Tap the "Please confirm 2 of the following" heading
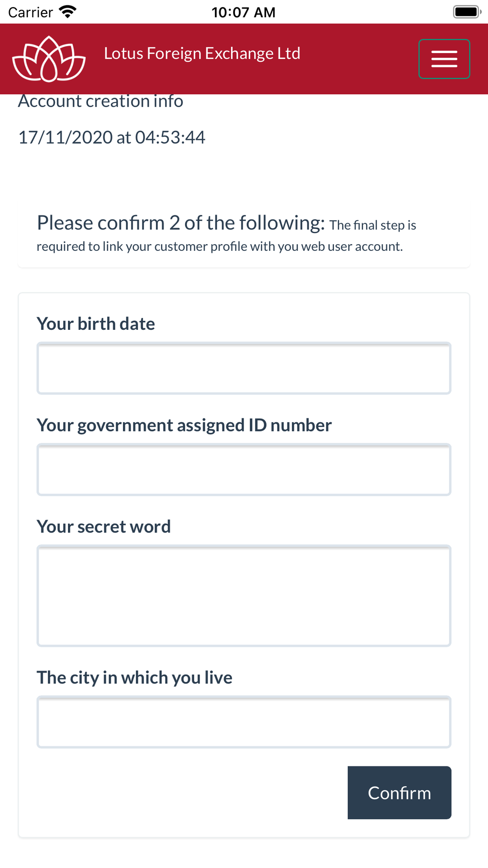This screenshot has width=488, height=868. (181, 223)
